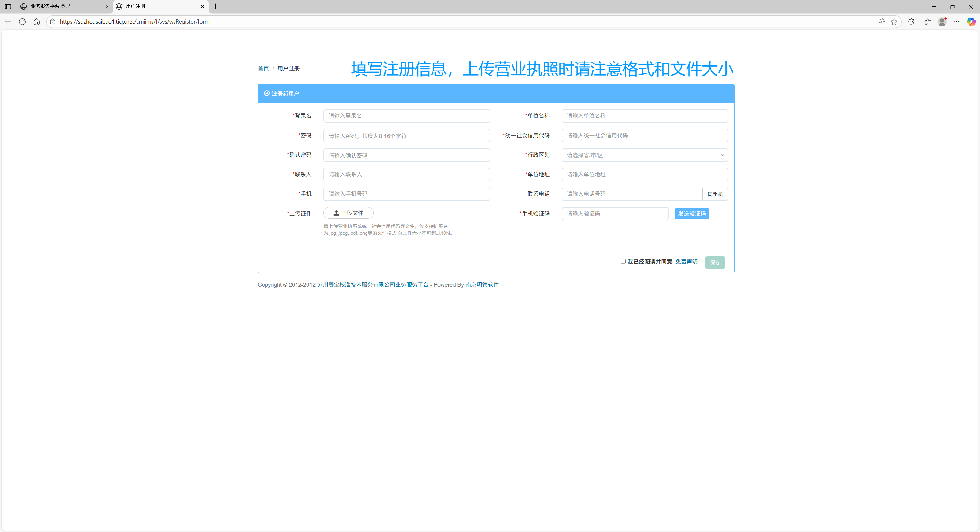
Task: Open the favorites list icon
Action: (x=927, y=22)
